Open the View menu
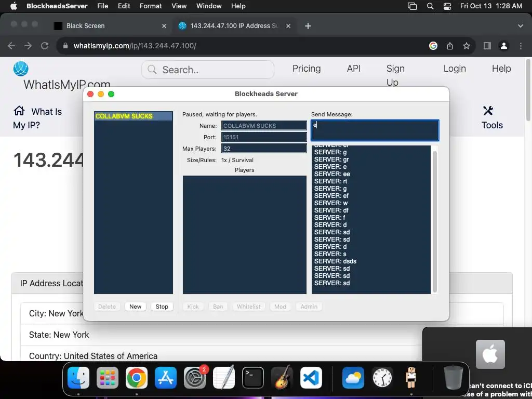 pyautogui.click(x=179, y=6)
